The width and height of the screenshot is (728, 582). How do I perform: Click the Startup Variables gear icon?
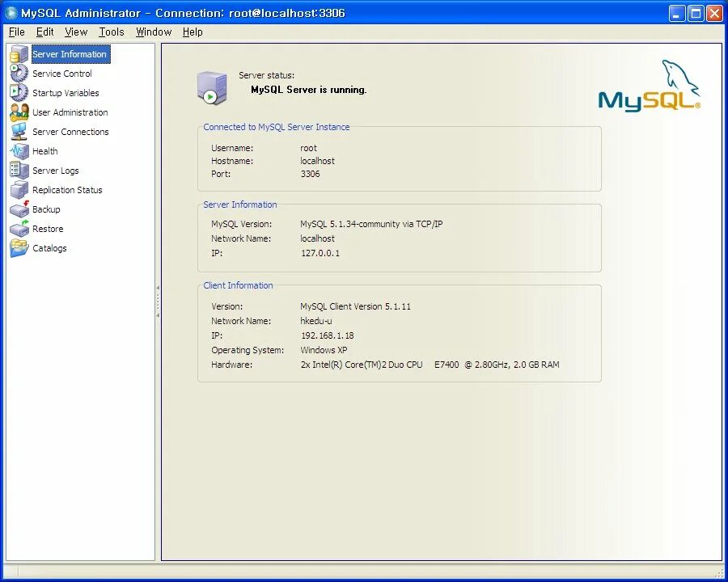(19, 93)
